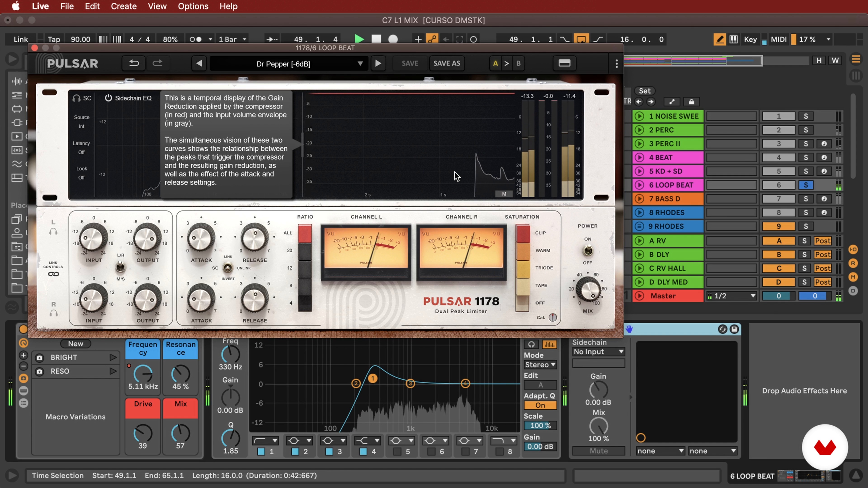The height and width of the screenshot is (488, 868).
Task: Expand the RESO variation arrow
Action: pyautogui.click(x=113, y=371)
